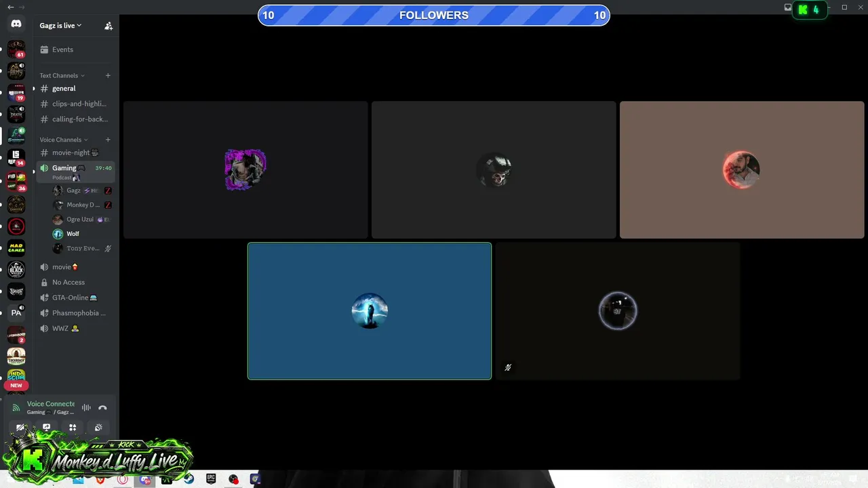
Task: Select user Ogre Uzui in voice list
Action: coord(82,220)
